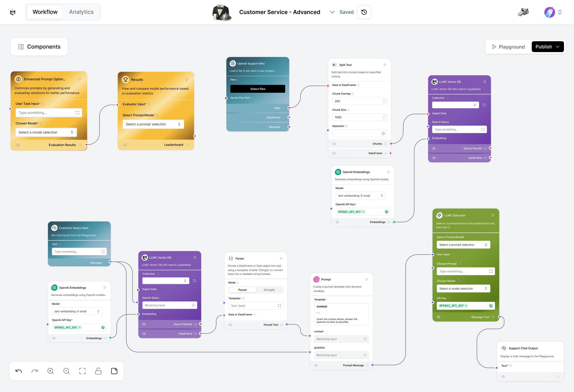The image size is (574, 392).
Task: Click the redo arrow icon
Action: 35,371
